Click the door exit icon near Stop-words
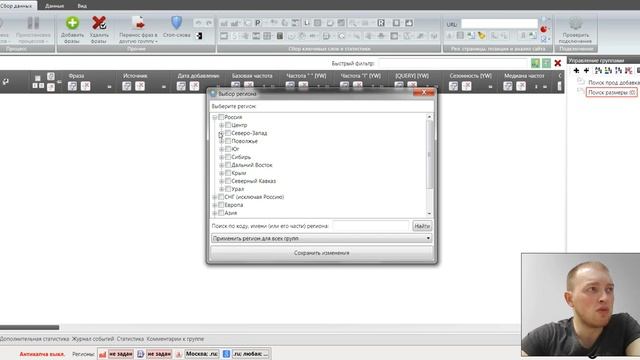640x360 pixels. coord(199,36)
